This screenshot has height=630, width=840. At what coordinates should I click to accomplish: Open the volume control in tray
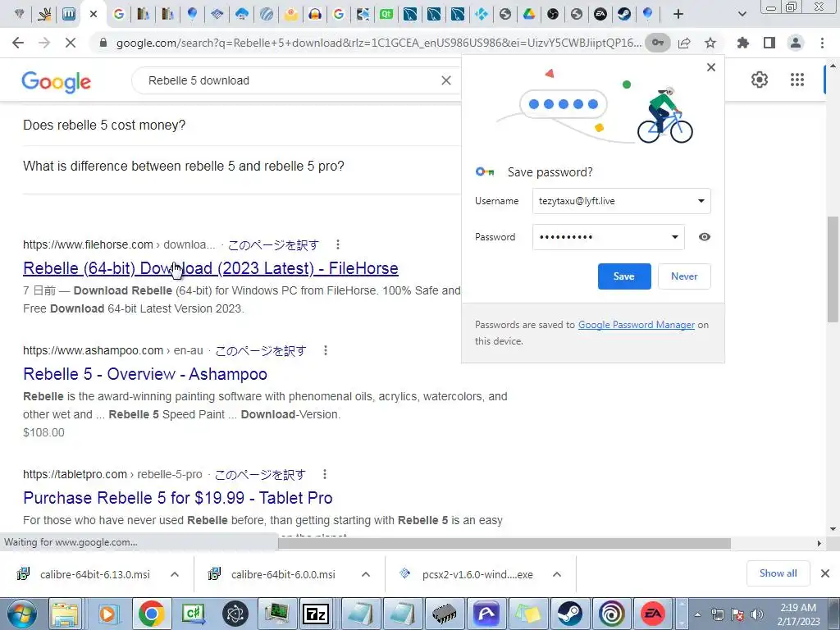(756, 614)
